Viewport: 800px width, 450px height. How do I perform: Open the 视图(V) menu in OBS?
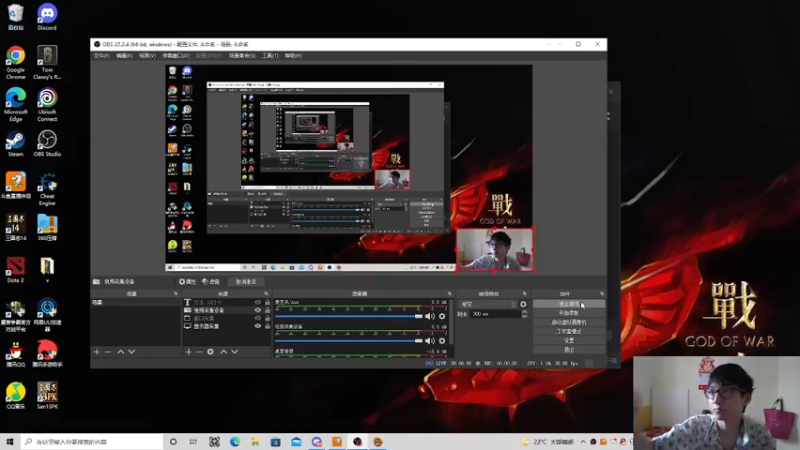click(x=147, y=56)
